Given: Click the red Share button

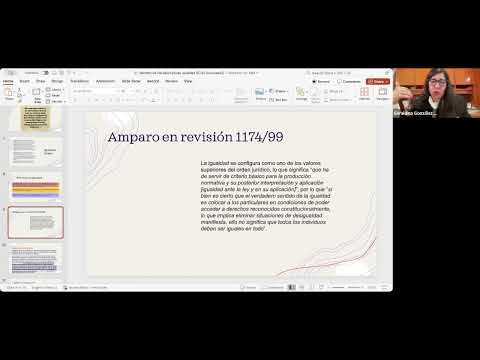Looking at the screenshot, I should tap(378, 81).
